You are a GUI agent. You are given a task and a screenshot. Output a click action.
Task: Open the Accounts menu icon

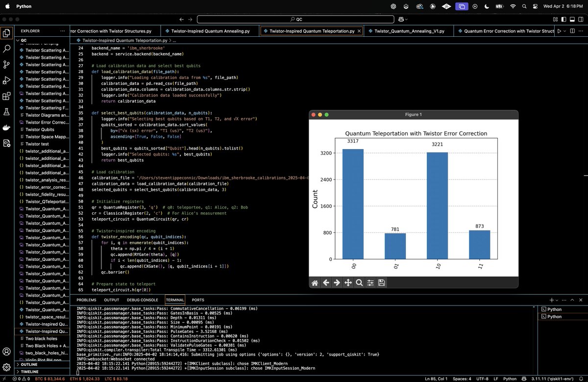[7, 352]
